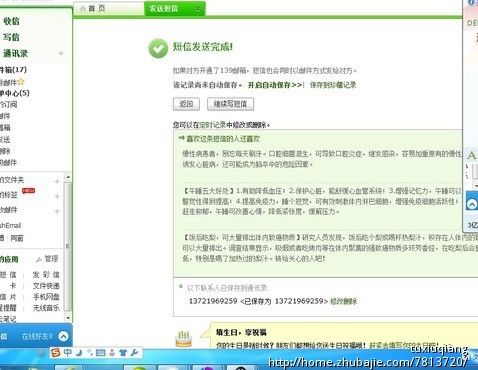Open 无线音乐 application link
The height and width of the screenshot is (370, 478).
coord(46,308)
